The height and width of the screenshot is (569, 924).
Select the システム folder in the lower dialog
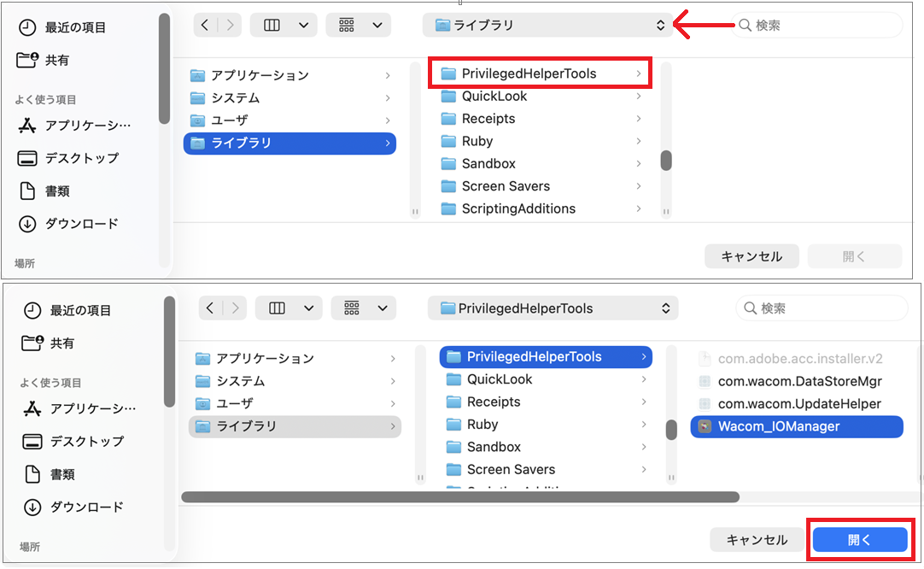(x=295, y=381)
